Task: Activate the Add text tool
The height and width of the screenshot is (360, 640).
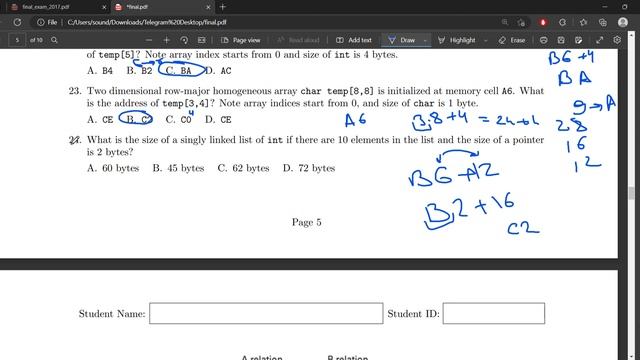Action: pos(353,40)
